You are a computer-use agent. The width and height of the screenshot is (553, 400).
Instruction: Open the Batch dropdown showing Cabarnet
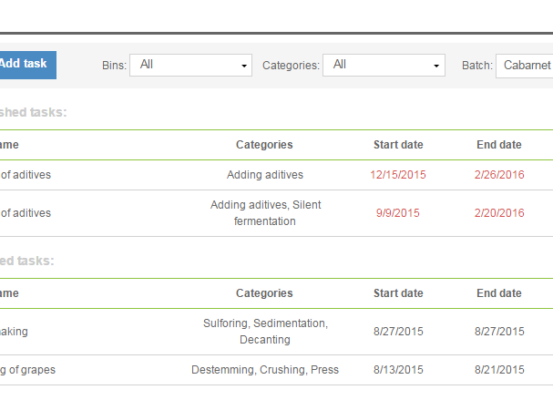pos(524,66)
